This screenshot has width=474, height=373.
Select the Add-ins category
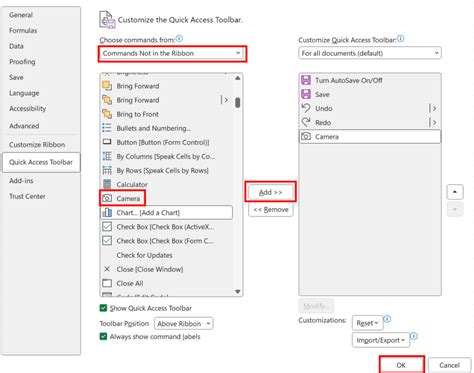(21, 181)
